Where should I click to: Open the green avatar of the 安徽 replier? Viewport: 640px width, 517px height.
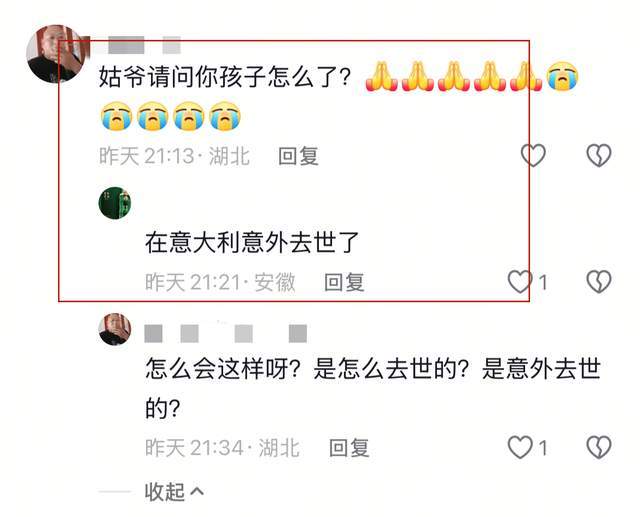(x=115, y=203)
